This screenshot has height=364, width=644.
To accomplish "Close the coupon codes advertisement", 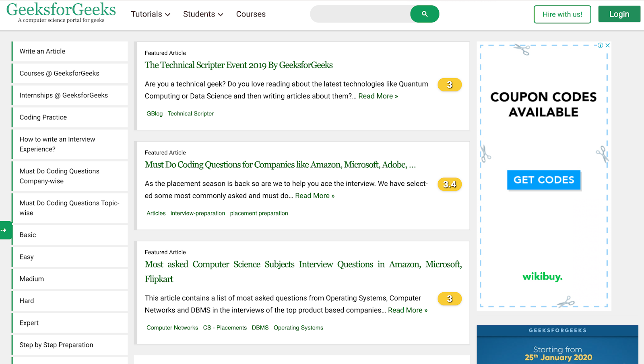I will [x=608, y=45].
